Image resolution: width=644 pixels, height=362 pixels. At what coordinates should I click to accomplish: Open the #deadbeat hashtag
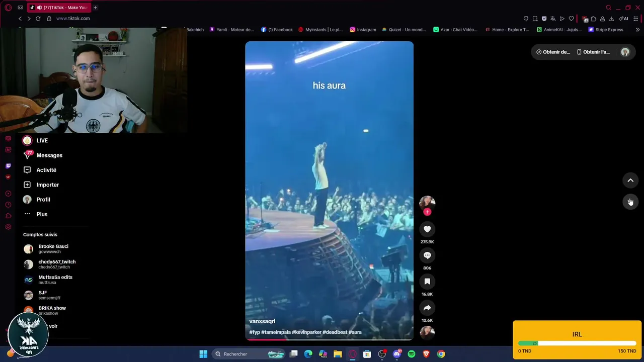[335, 332]
